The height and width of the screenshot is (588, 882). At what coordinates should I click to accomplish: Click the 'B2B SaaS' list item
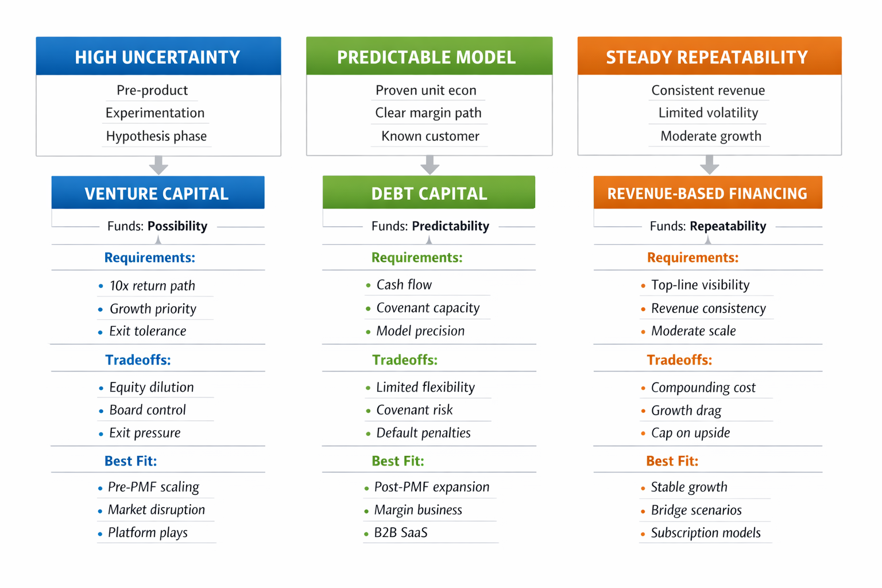point(401,533)
